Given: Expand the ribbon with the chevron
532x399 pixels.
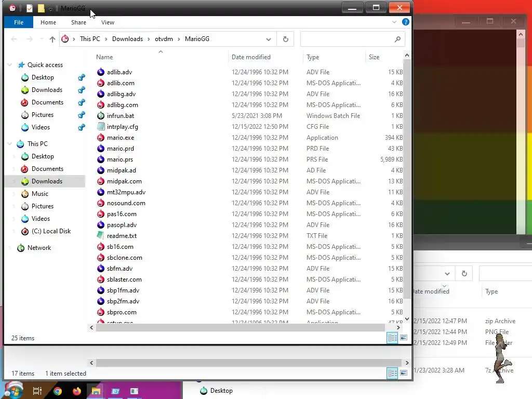Looking at the screenshot, I should 394,22.
